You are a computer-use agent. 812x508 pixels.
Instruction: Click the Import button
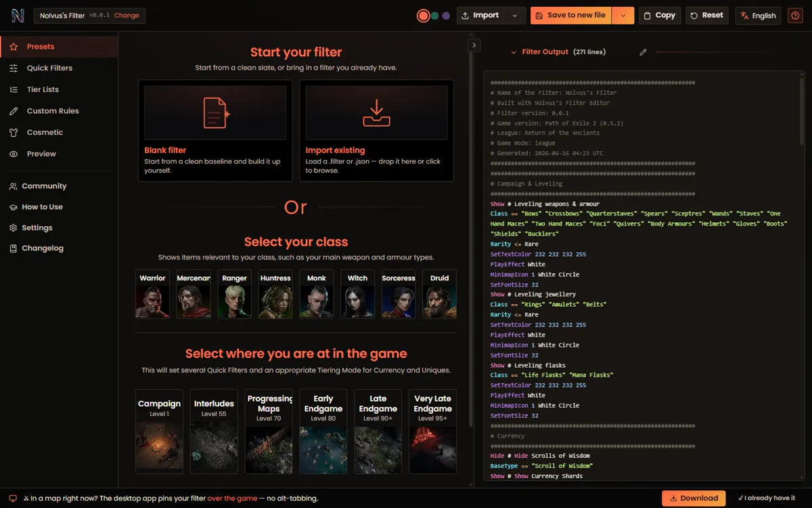pyautogui.click(x=480, y=16)
